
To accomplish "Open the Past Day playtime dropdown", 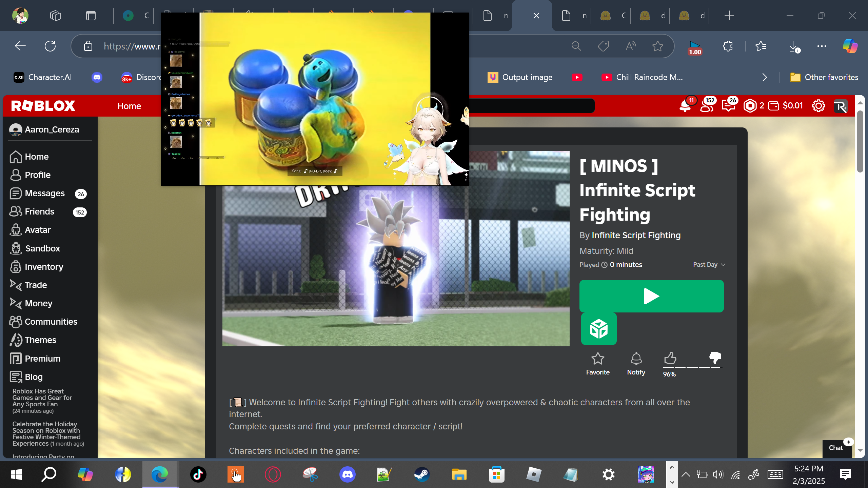I will point(709,265).
